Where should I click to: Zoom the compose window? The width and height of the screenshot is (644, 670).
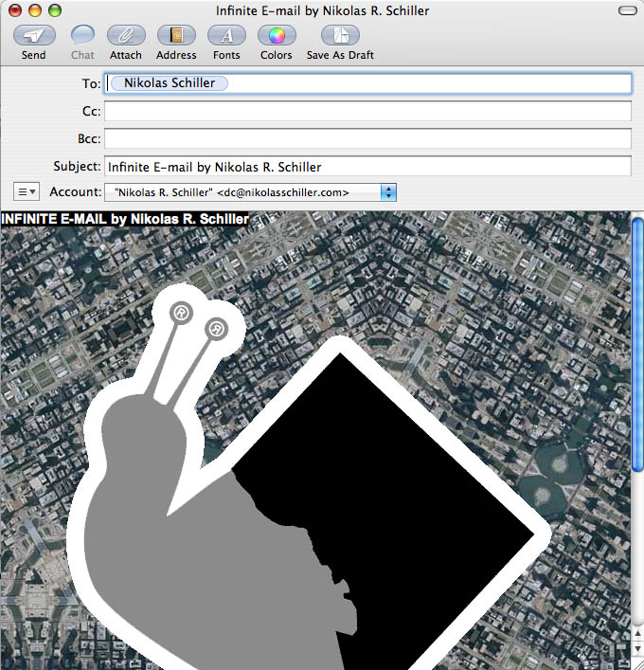click(x=55, y=10)
